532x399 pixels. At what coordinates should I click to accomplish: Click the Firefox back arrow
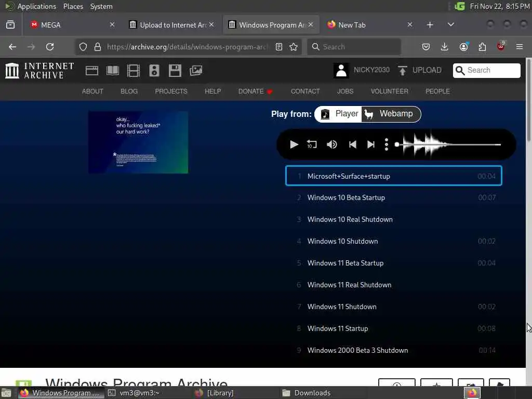pyautogui.click(x=12, y=47)
